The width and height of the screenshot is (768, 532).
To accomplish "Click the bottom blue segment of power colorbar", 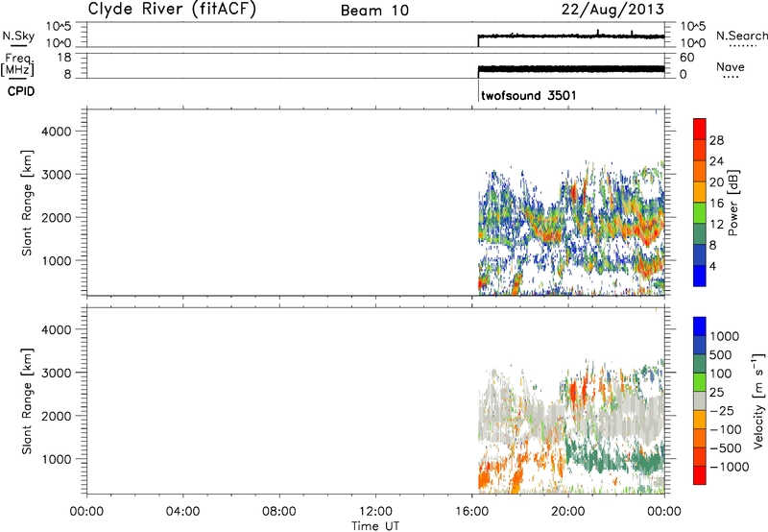I will tap(700, 276).
